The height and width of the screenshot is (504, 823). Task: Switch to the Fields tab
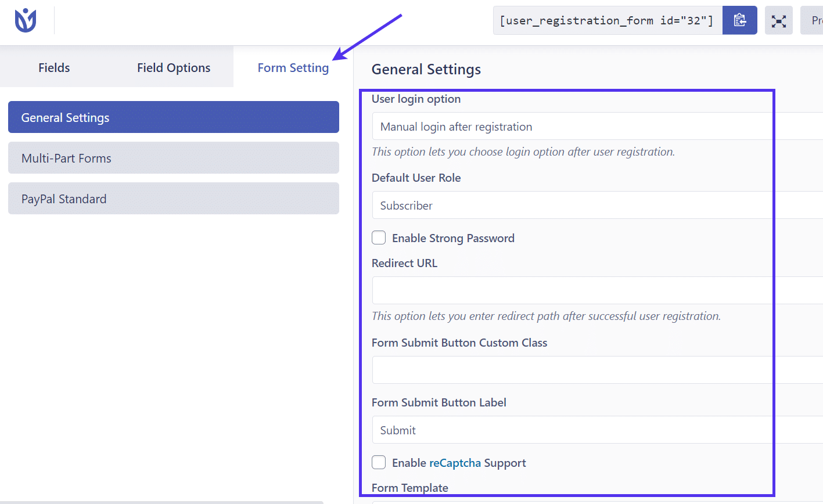click(53, 67)
